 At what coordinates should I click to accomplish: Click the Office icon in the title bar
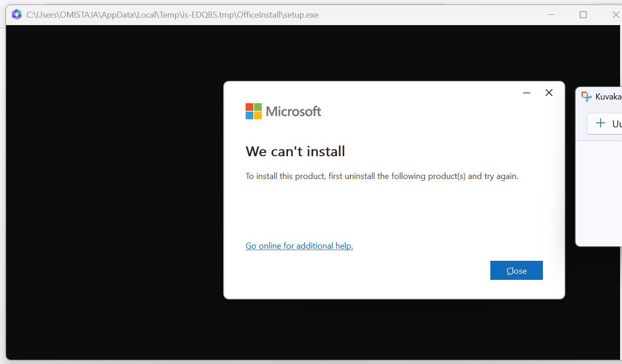tap(17, 14)
